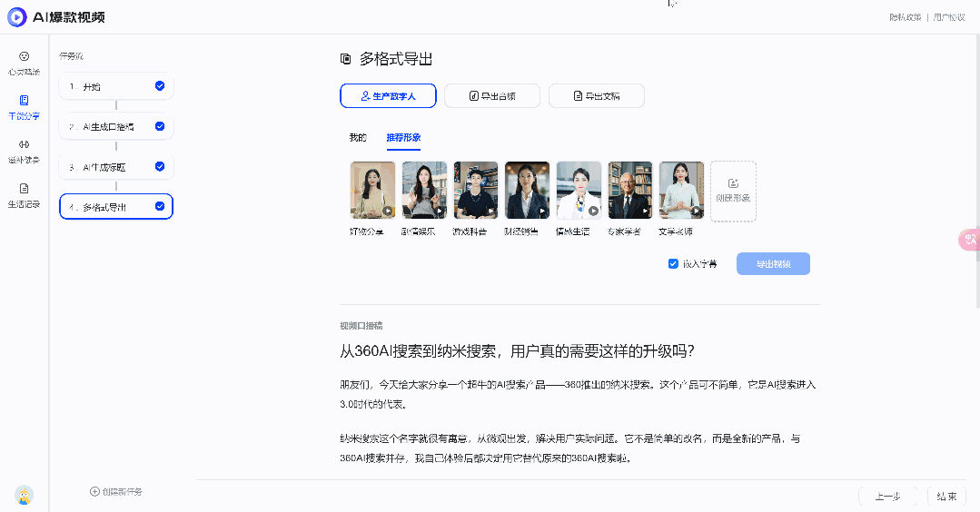Click the check mark on AI生成标题 step
Viewport: 980px width, 512px height.
click(160, 167)
